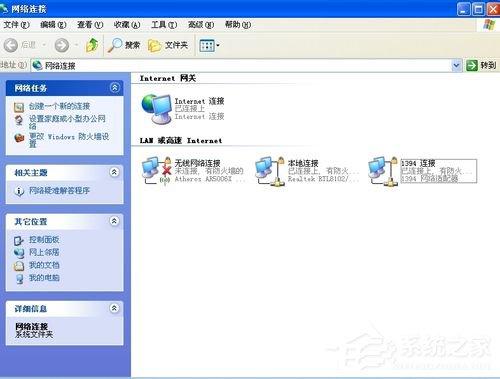Open the Views icon on the toolbar
Screen dimensions: 500x379
207,45
